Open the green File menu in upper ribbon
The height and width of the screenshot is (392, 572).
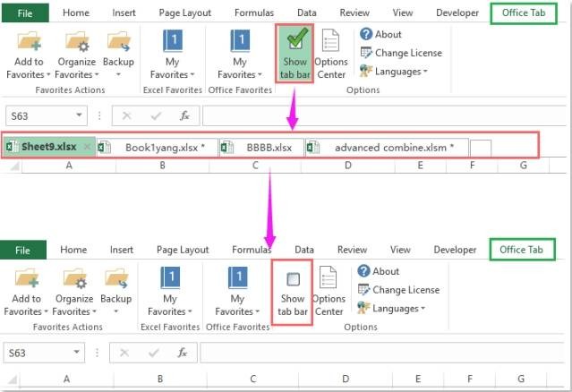(25, 13)
